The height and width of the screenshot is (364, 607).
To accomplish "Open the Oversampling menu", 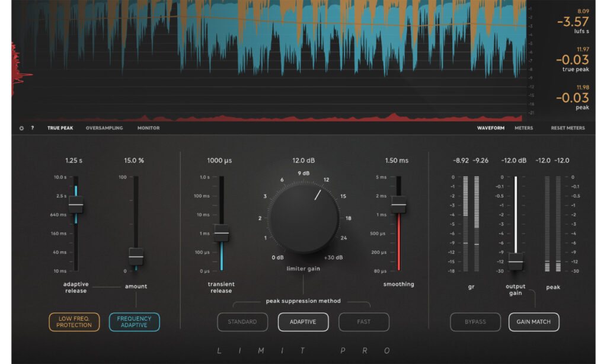I will (104, 128).
